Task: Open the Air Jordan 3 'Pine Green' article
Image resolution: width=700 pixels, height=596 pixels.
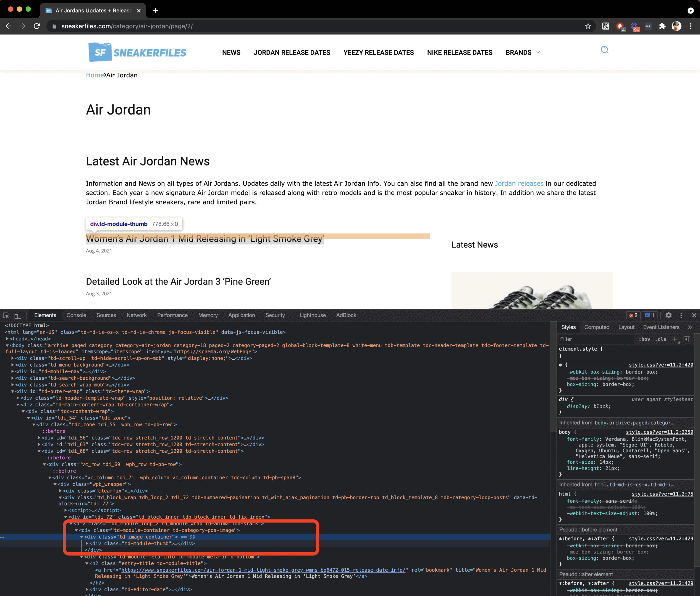Action: tap(178, 282)
